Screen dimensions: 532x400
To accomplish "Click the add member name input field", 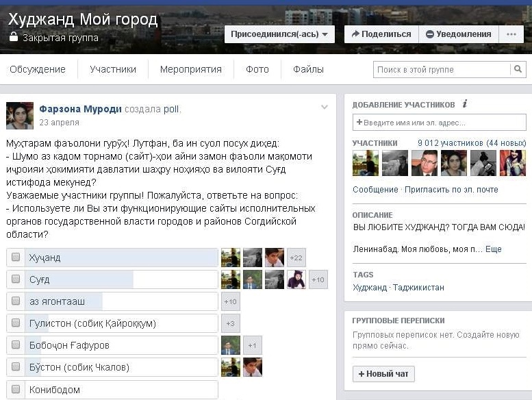I will point(439,123).
